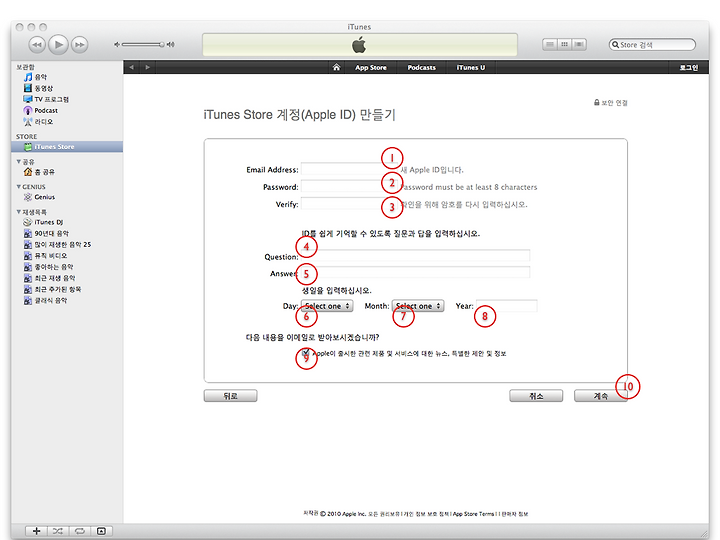The width and height of the screenshot is (720, 540).
Task: Click the Password field
Action: pos(349,186)
